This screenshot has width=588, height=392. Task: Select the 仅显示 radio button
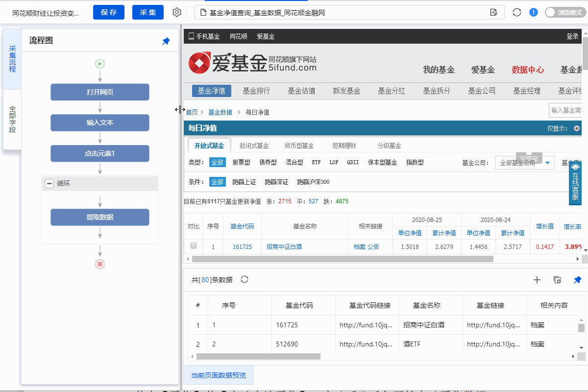click(x=576, y=128)
